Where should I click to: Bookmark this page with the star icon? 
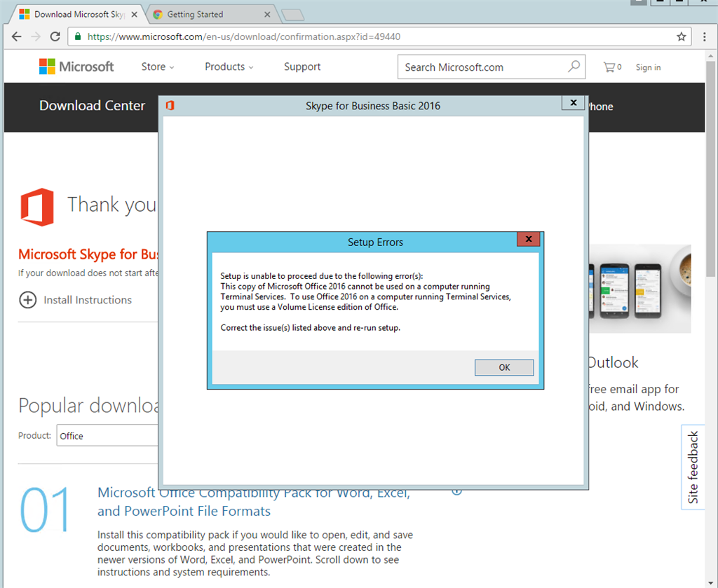[681, 36]
